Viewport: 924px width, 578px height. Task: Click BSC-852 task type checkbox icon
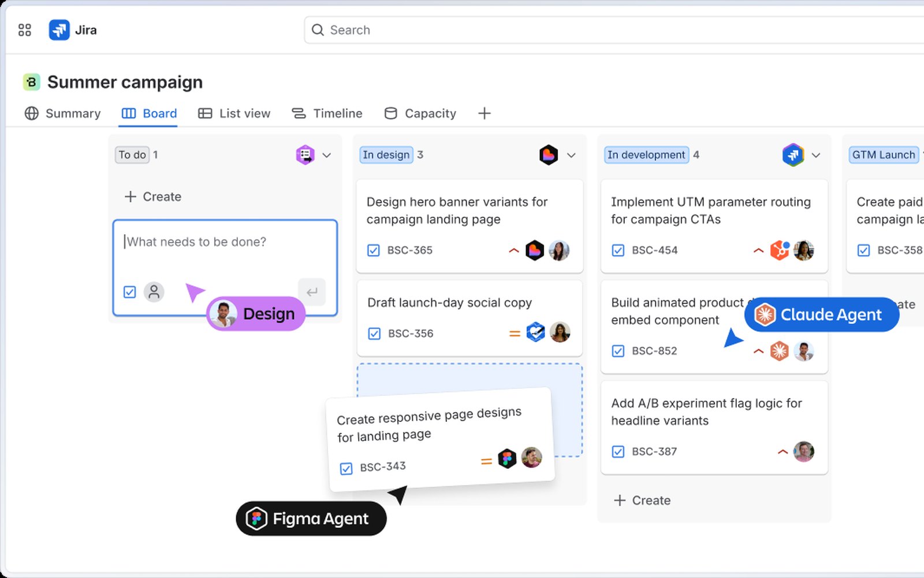pos(618,351)
